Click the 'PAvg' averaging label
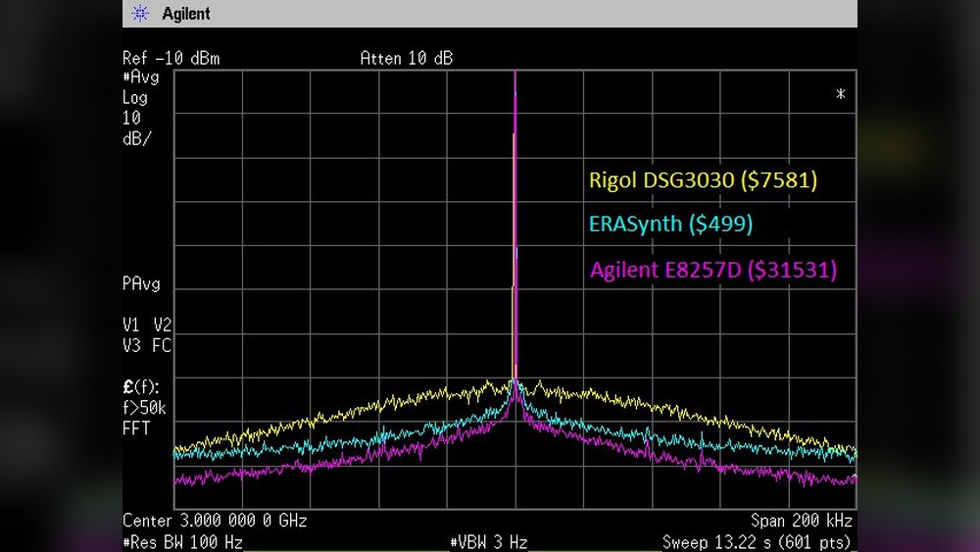The width and height of the screenshot is (980, 552). click(x=141, y=283)
